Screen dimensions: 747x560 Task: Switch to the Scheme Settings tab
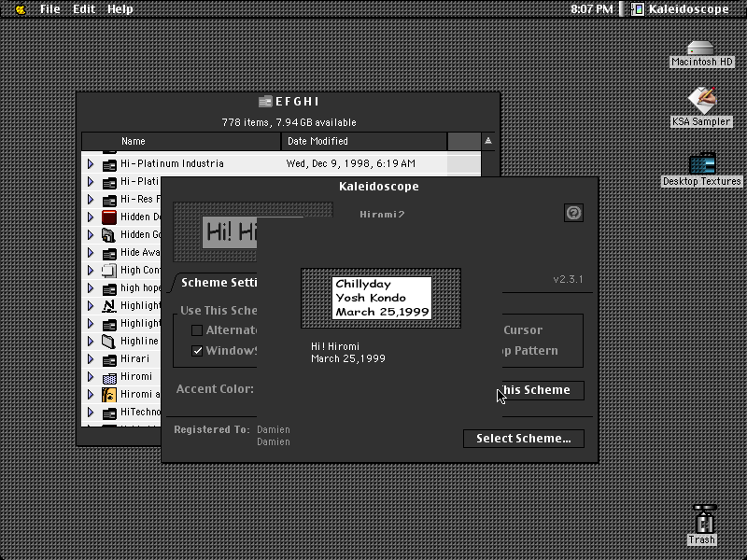tap(218, 283)
